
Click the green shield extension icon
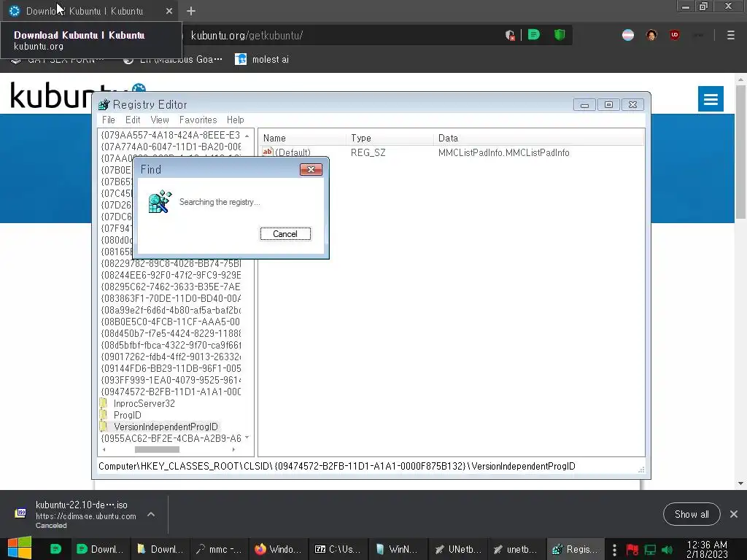coord(560,35)
